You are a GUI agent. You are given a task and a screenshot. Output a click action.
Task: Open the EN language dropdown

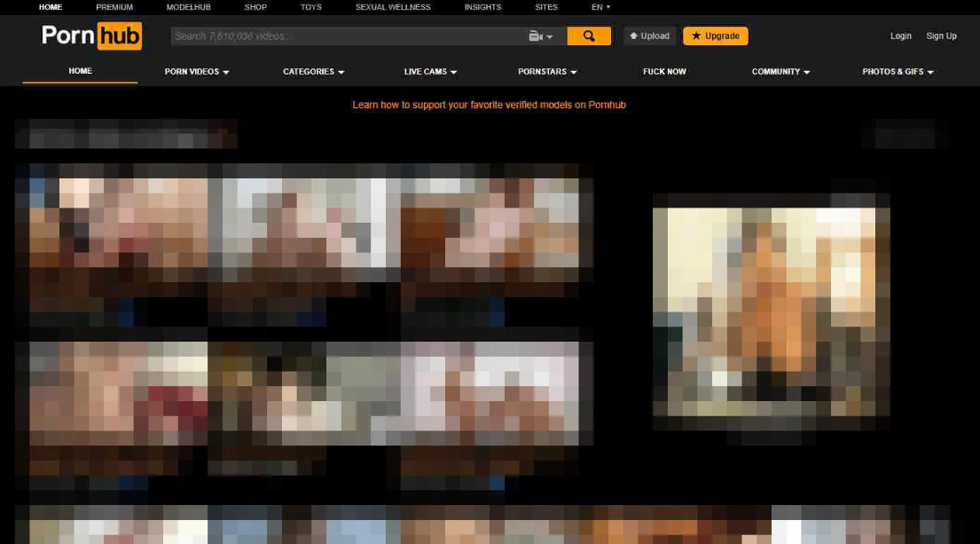pyautogui.click(x=600, y=7)
